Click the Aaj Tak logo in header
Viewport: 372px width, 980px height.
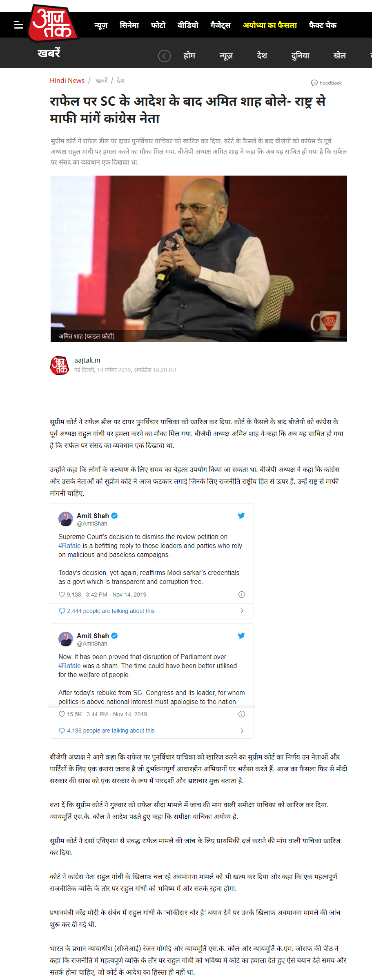[53, 23]
